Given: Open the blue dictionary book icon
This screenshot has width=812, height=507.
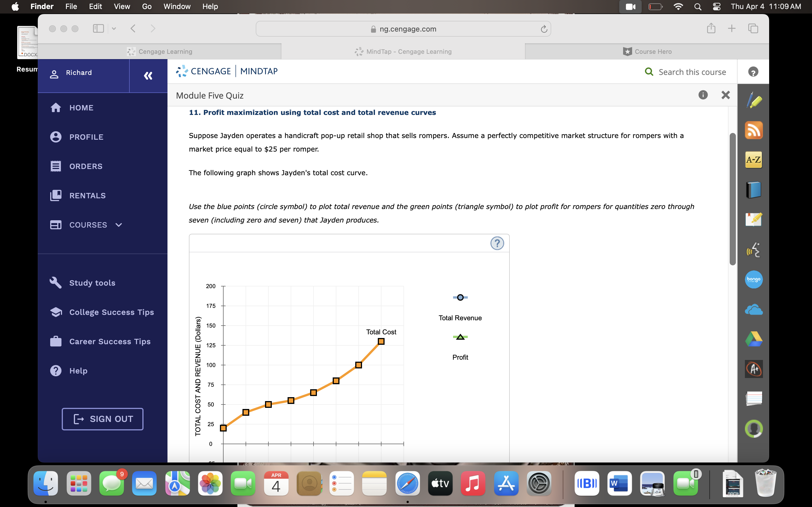Looking at the screenshot, I should click(754, 190).
